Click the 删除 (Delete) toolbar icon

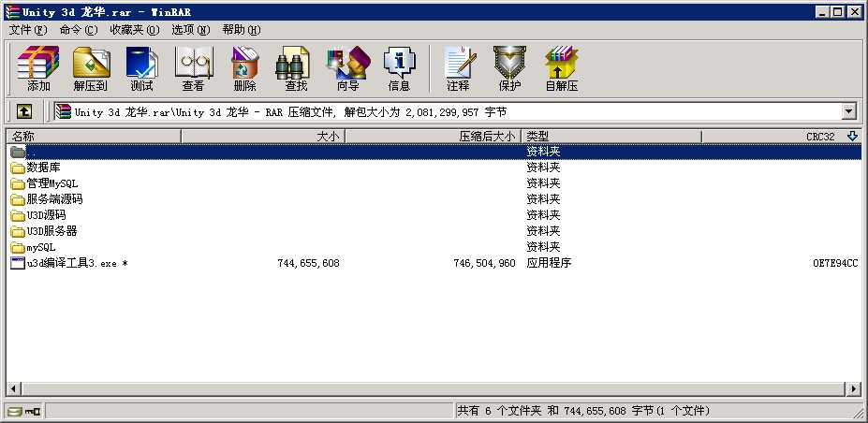pyautogui.click(x=244, y=68)
